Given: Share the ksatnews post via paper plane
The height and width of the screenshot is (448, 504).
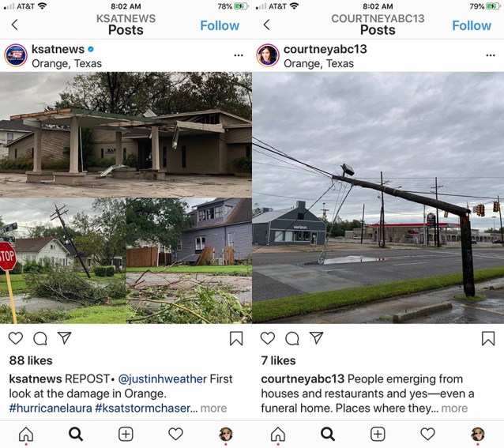Looking at the screenshot, I should point(64,337).
